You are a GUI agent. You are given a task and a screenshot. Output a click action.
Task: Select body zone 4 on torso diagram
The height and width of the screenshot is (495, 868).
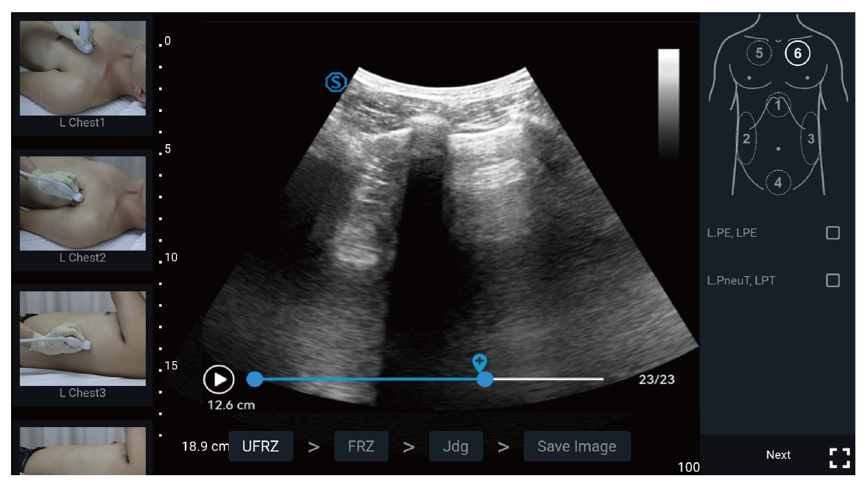[x=778, y=182]
